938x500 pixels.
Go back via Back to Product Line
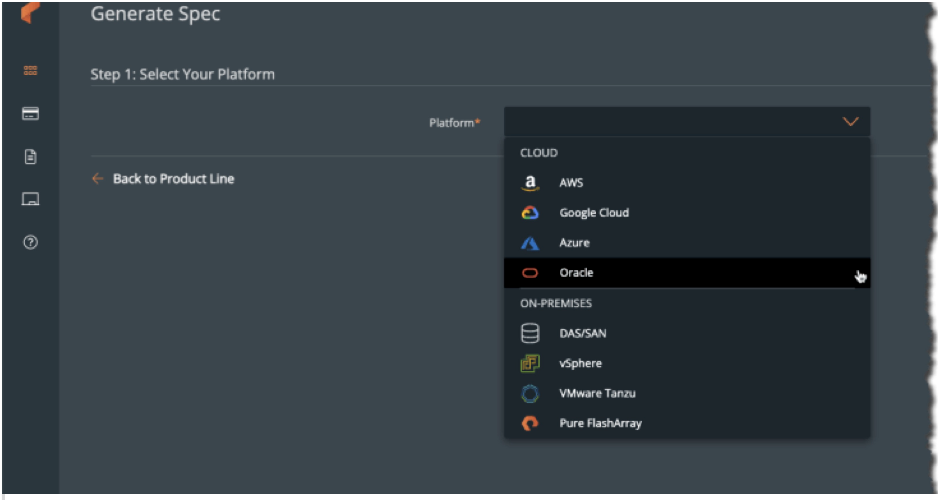pos(173,179)
